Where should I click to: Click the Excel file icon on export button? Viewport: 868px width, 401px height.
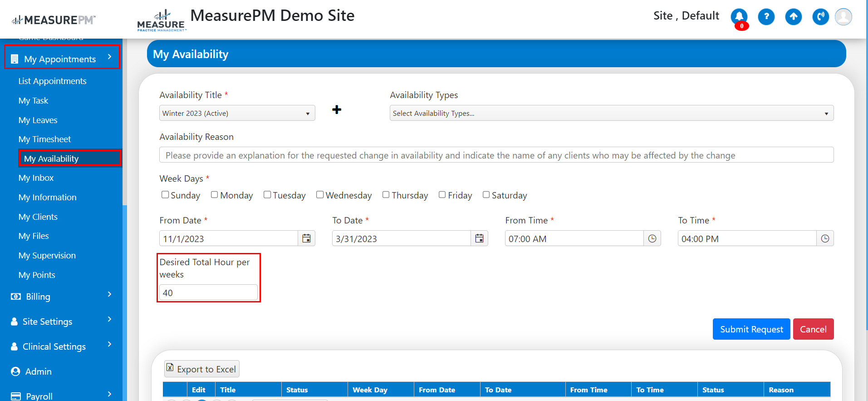click(x=170, y=367)
